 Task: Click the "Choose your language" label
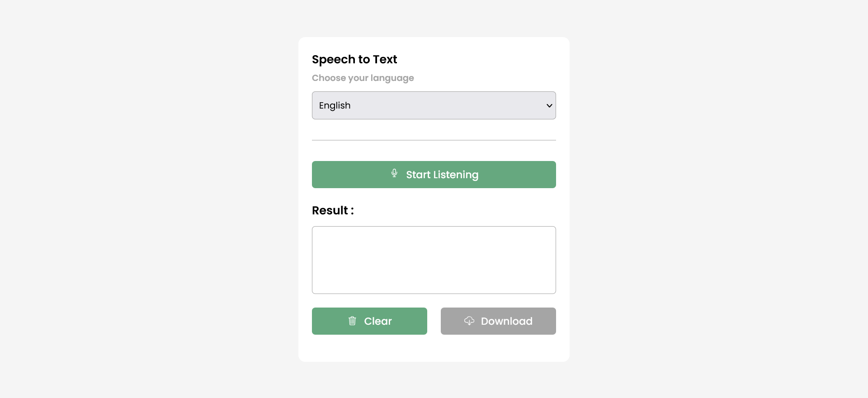363,78
